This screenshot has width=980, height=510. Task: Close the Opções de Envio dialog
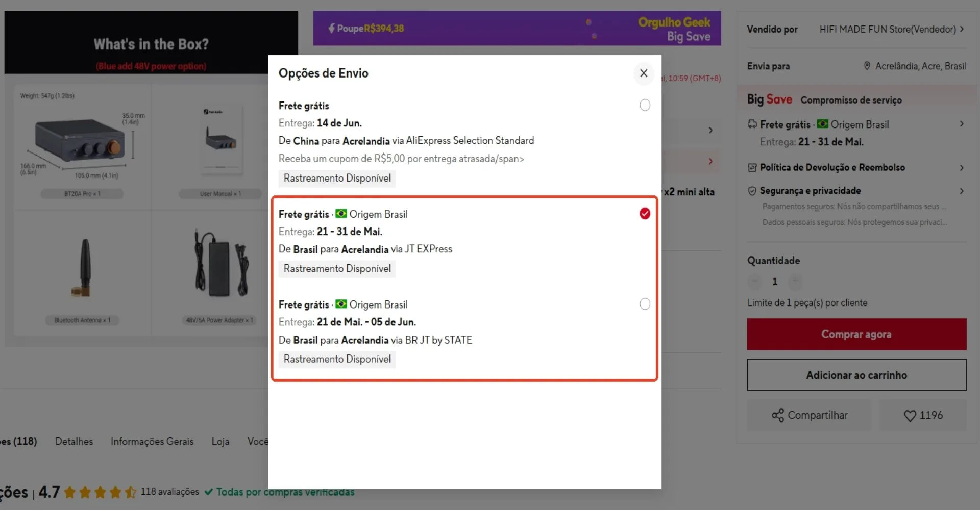point(644,73)
